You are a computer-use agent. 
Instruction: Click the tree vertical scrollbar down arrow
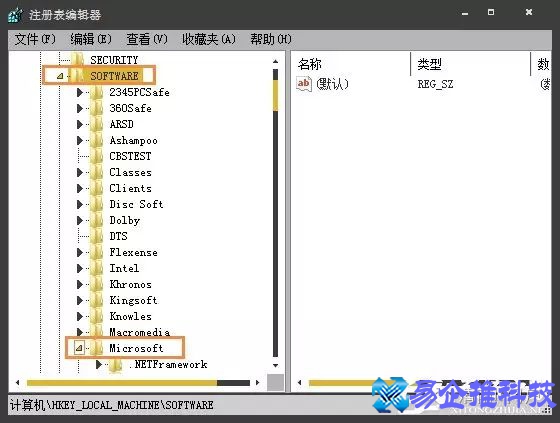point(275,365)
